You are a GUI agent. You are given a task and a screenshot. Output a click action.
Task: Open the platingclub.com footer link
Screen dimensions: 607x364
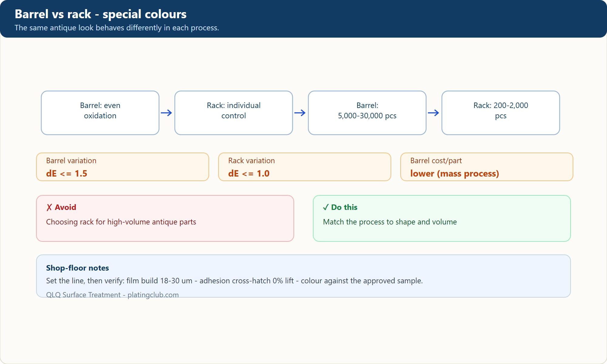click(x=153, y=295)
